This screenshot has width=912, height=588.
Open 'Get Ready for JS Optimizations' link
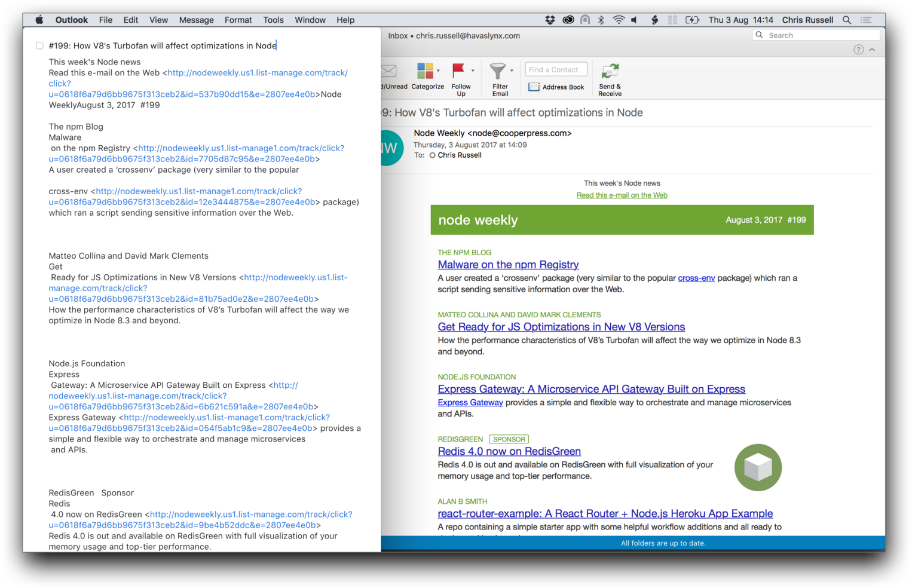561,327
